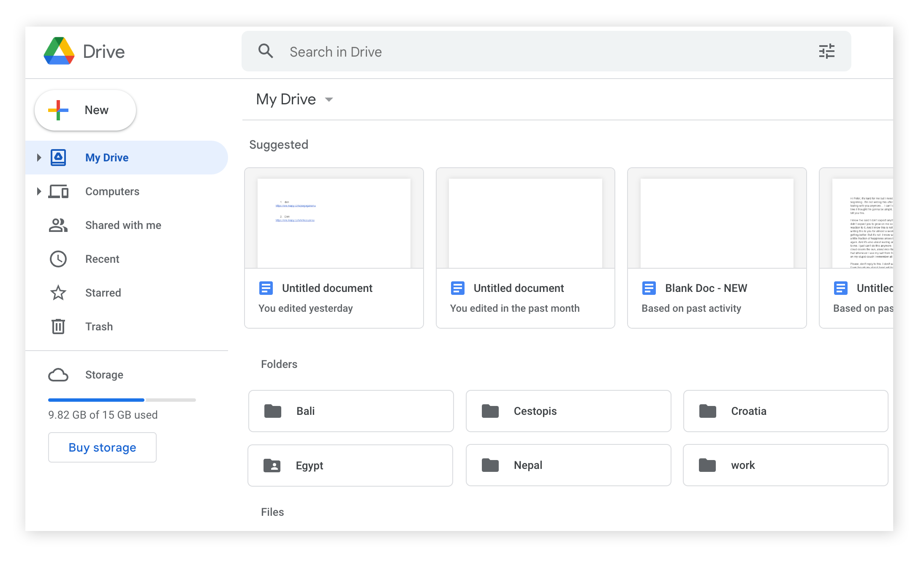This screenshot has width=924, height=561.
Task: Click the Recent clock icon
Action: [58, 259]
